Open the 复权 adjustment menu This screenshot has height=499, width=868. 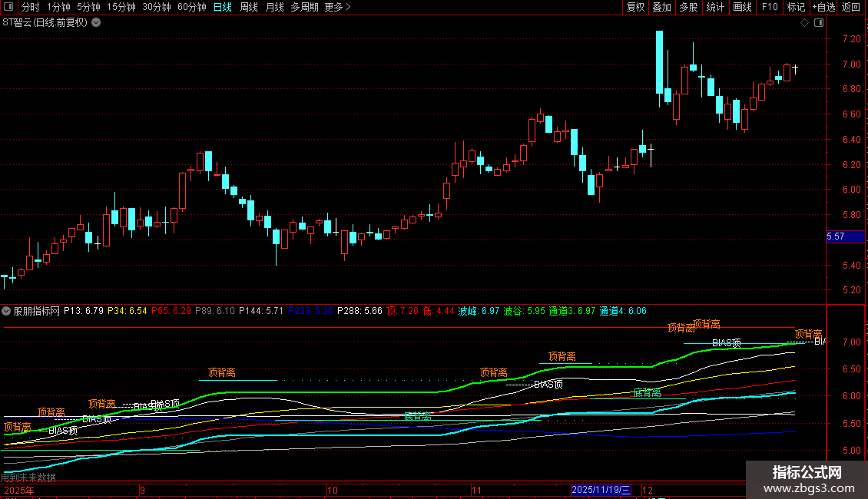click(635, 7)
